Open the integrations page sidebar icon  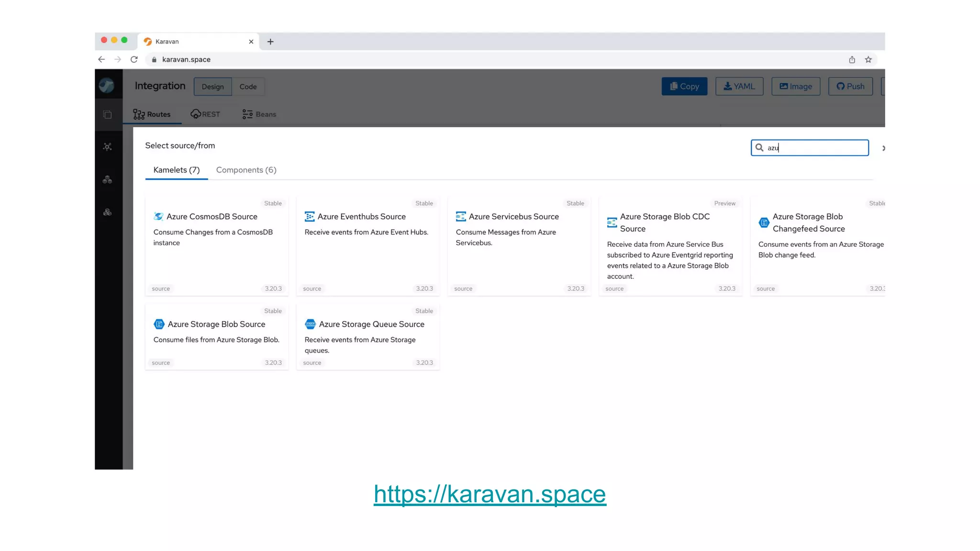click(x=108, y=115)
